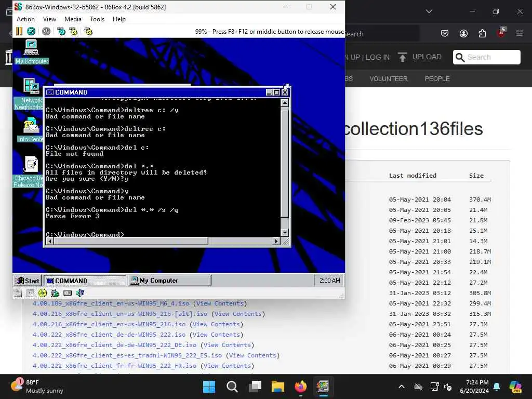
Task: Click COMMAND window vertical scroll down arrow
Action: click(285, 233)
